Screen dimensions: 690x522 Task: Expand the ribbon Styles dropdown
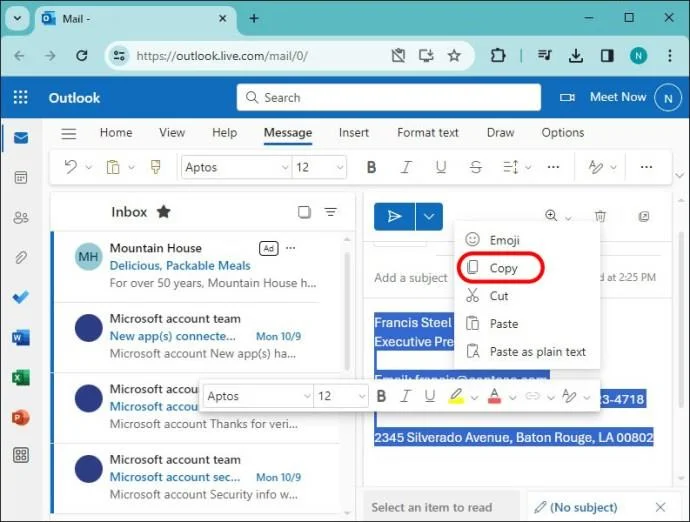(613, 167)
